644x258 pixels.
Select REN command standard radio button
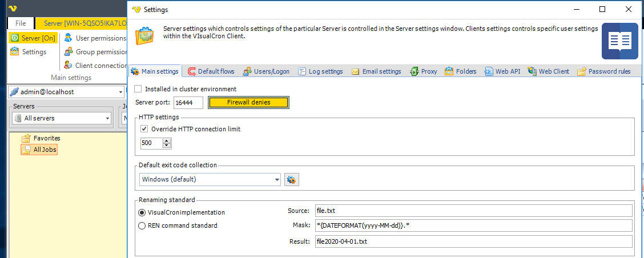pyautogui.click(x=142, y=225)
